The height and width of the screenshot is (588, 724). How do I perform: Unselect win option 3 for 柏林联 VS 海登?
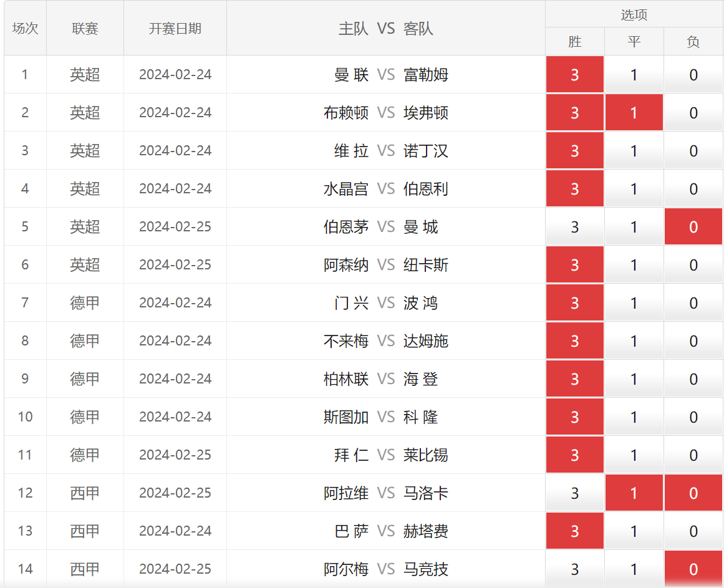click(x=575, y=378)
